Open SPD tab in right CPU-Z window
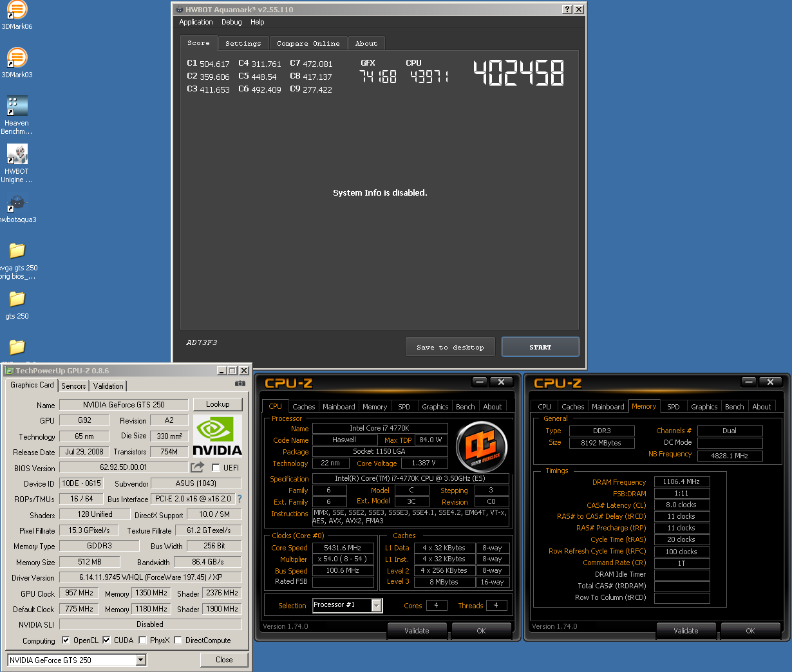The height and width of the screenshot is (672, 792). [674, 407]
